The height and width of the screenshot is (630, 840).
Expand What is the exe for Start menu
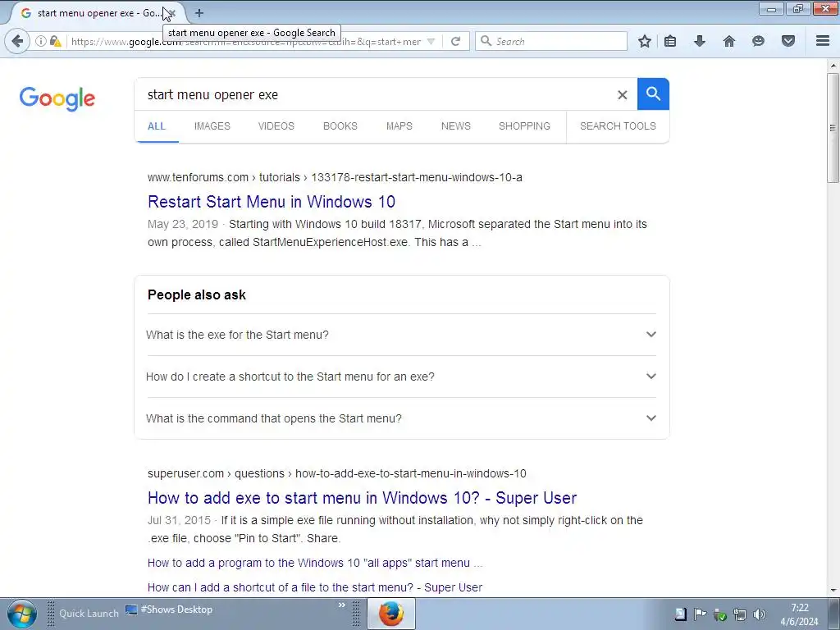tap(401, 335)
